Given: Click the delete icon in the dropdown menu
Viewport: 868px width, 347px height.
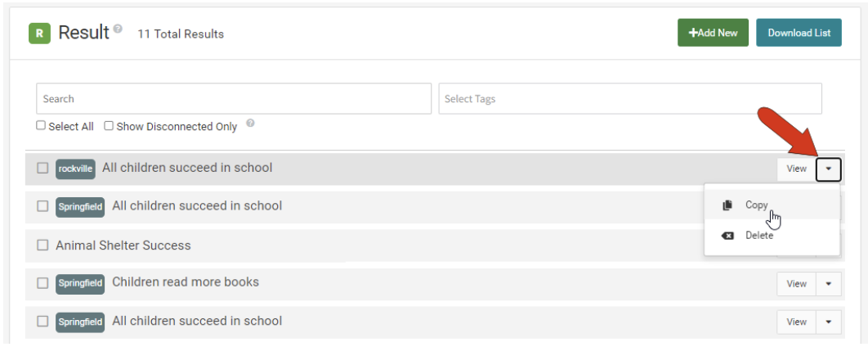Looking at the screenshot, I should [x=727, y=236].
